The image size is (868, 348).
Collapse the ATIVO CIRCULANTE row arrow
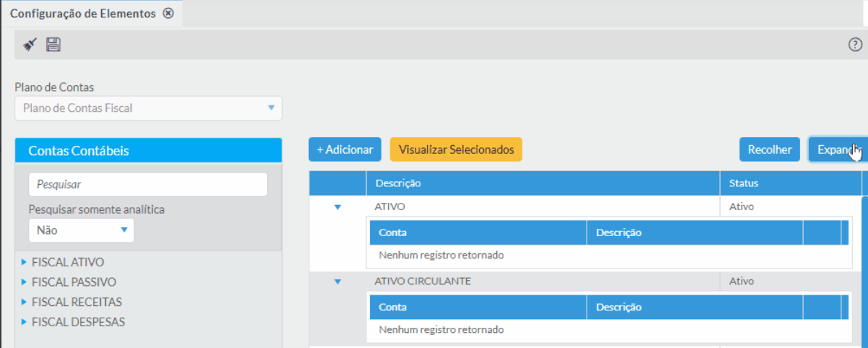[x=337, y=282]
